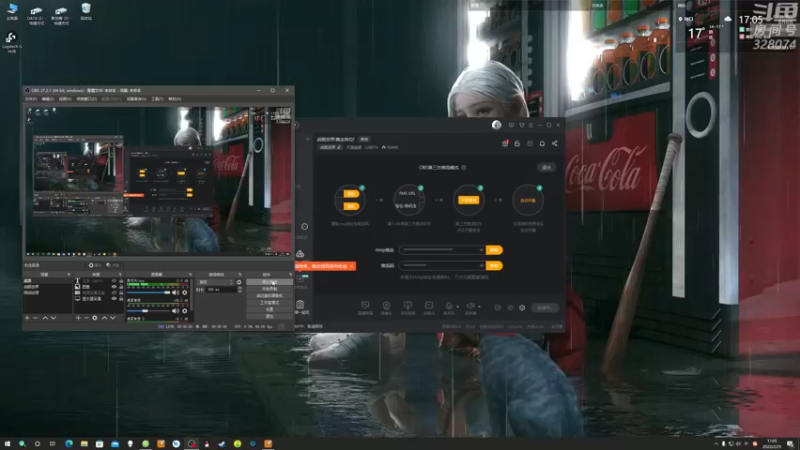Pop out the sources dock panel icon
Screen dimensions: 800x450
[x=120, y=274]
